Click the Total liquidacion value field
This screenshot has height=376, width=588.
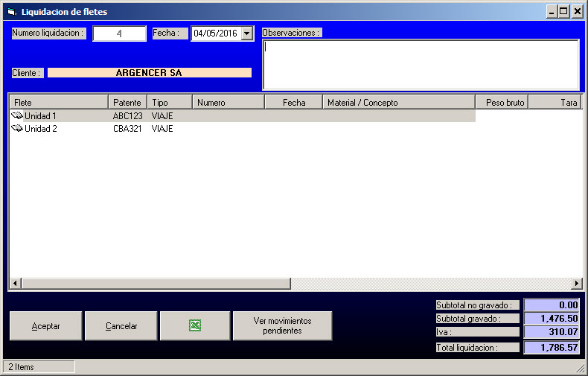552,348
